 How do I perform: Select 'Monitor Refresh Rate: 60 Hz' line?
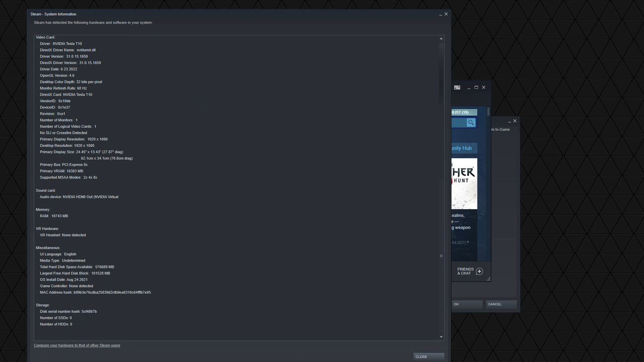tap(63, 88)
